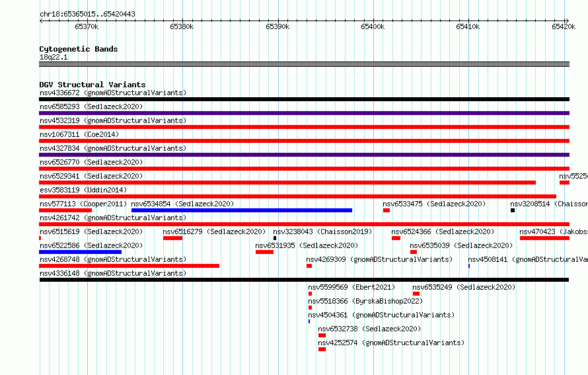Screen dimensions: 588x375
Task: Click the black bar under nsv4336672
Action: (x=304, y=99)
